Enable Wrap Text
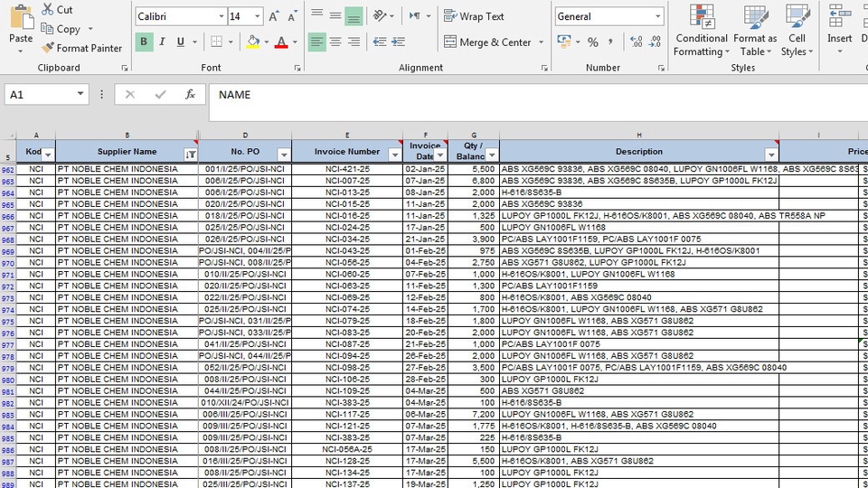The image size is (868, 488). (474, 16)
